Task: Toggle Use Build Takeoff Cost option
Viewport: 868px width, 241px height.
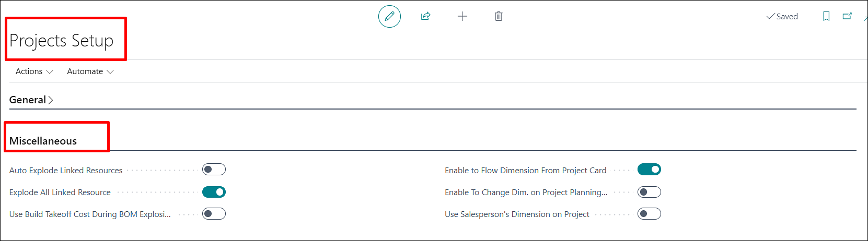Action: point(214,213)
